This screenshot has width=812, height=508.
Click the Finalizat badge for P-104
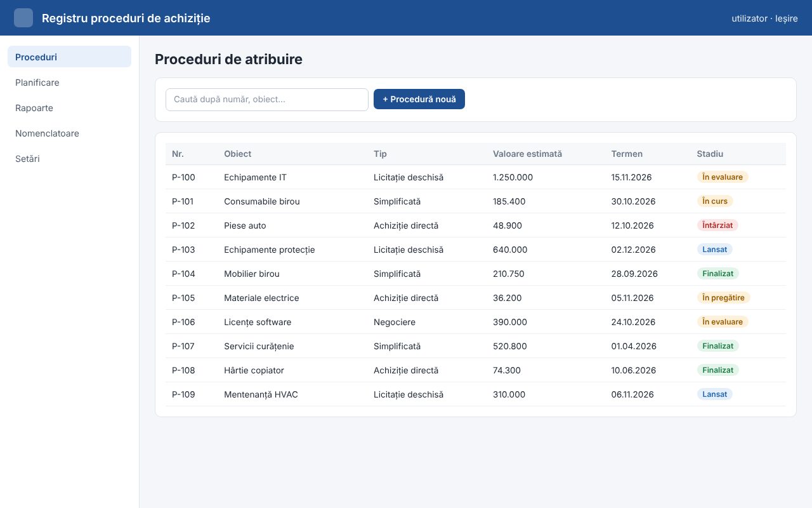click(x=718, y=274)
